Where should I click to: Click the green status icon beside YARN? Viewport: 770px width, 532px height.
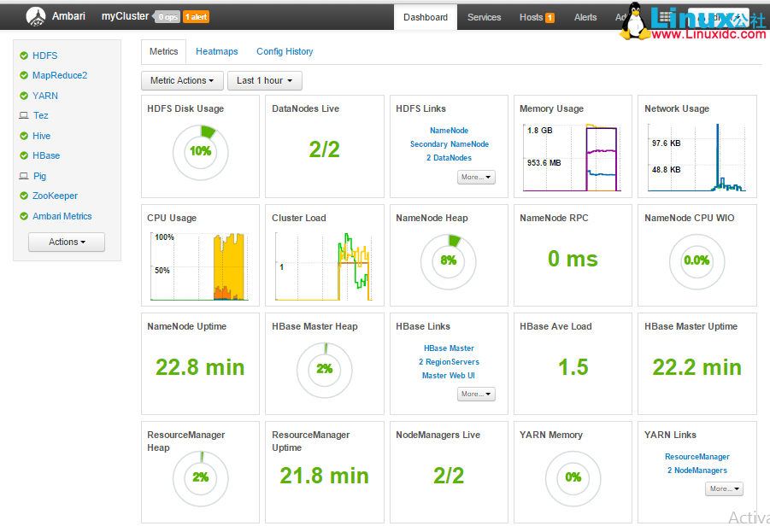[x=24, y=96]
